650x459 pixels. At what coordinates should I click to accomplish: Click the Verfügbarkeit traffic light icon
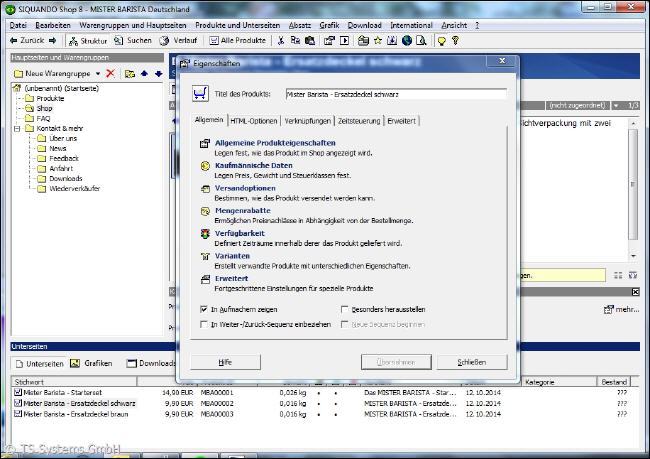point(205,234)
